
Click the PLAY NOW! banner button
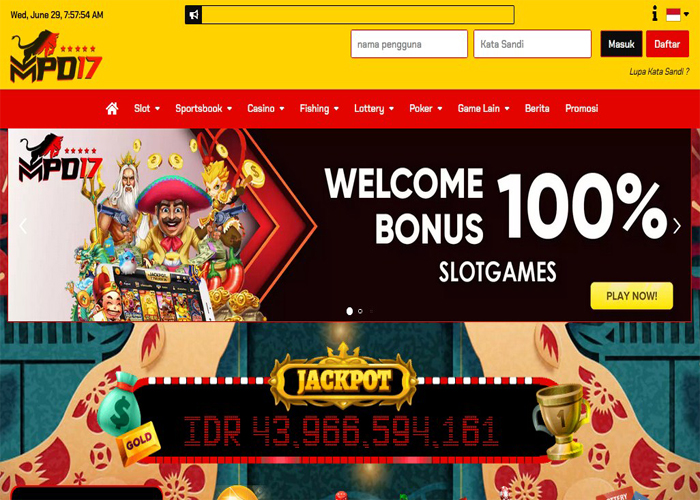tap(631, 296)
